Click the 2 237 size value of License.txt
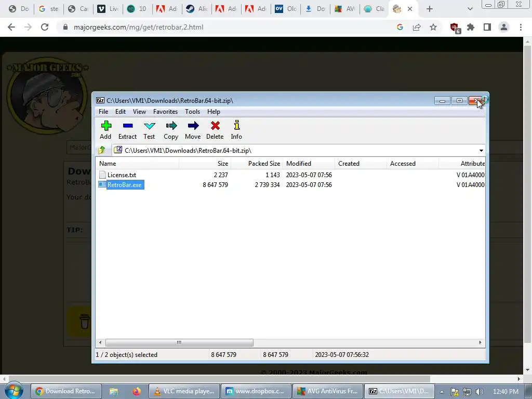 click(x=220, y=175)
